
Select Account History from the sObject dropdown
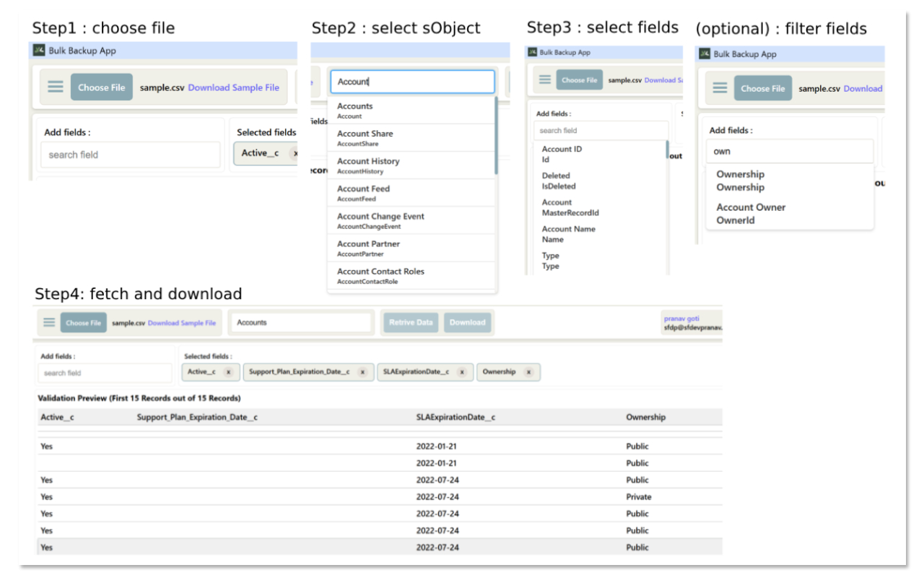pos(411,165)
